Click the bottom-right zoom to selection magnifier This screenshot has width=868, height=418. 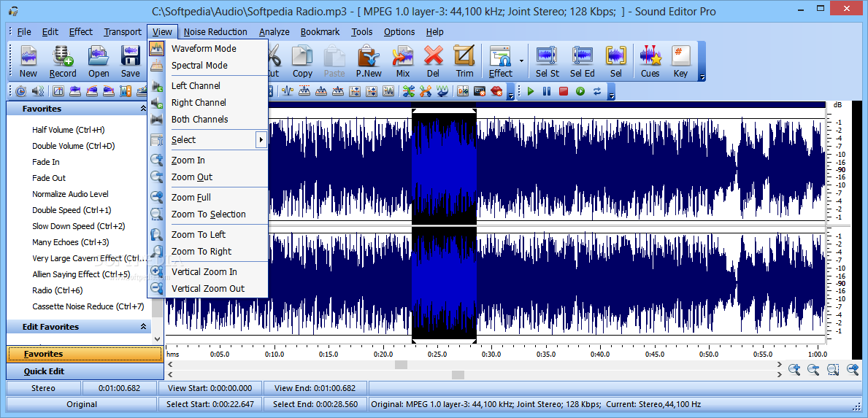[x=833, y=370]
